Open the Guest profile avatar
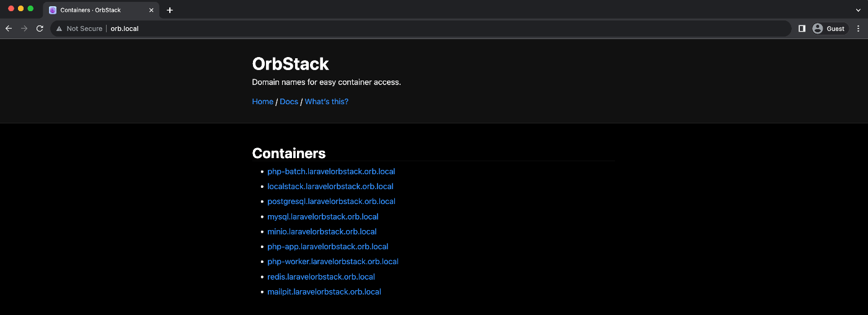 [x=829, y=29]
